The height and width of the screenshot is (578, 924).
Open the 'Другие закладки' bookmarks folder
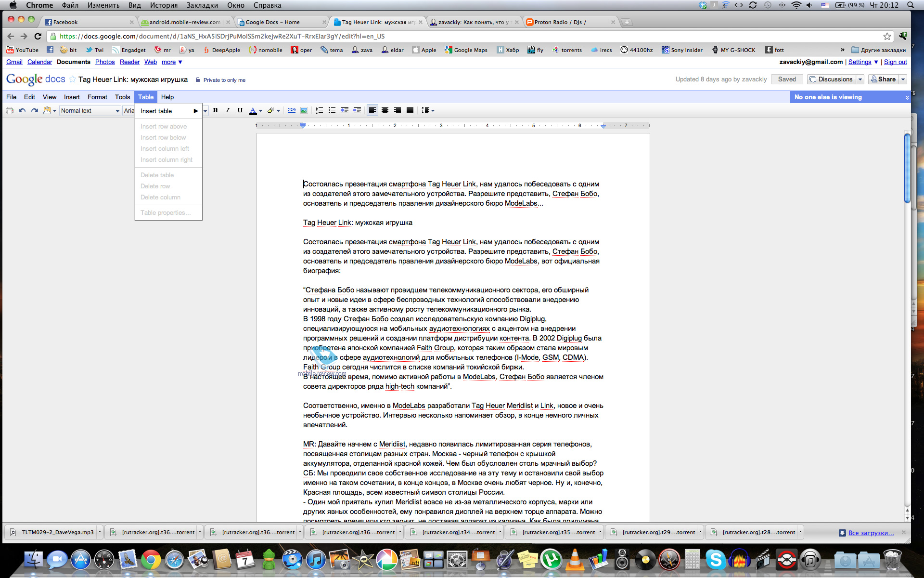click(x=878, y=50)
